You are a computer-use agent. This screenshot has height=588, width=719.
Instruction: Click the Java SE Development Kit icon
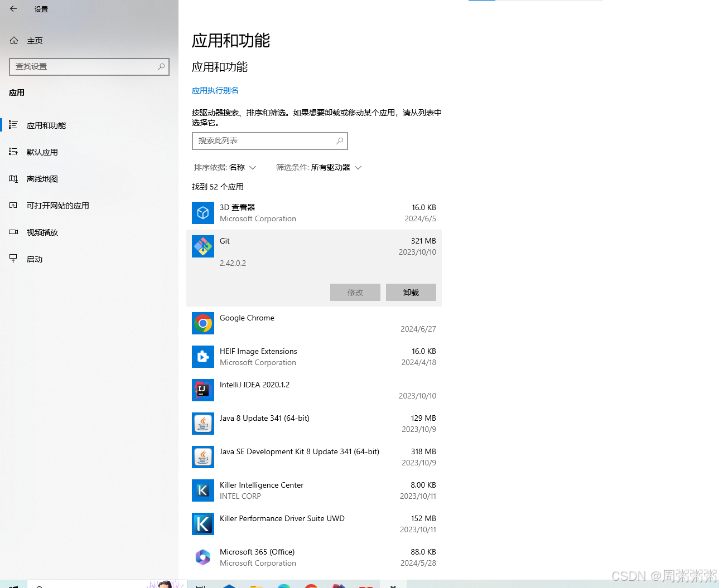point(203,457)
